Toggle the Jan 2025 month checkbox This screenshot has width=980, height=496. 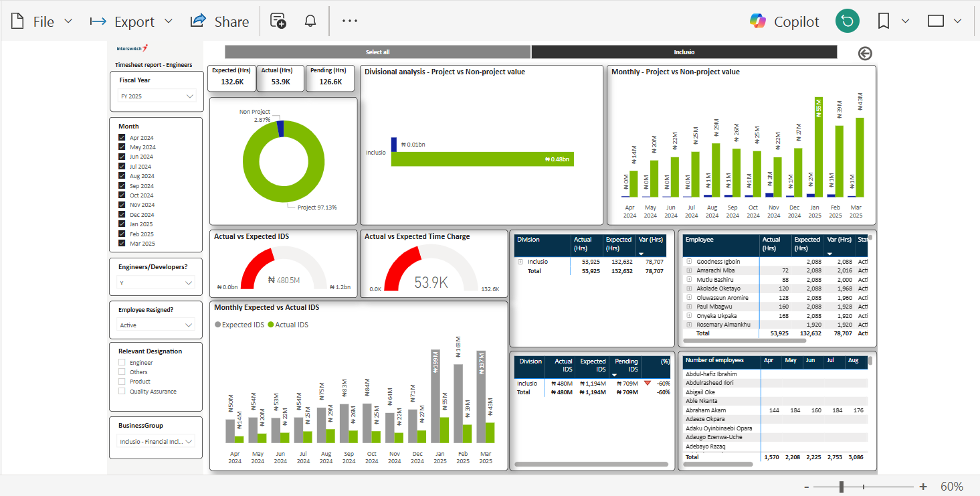[x=122, y=224]
